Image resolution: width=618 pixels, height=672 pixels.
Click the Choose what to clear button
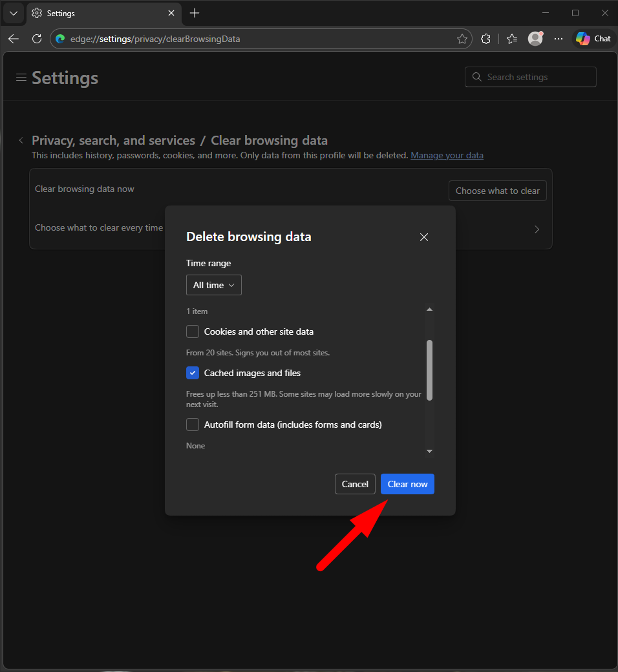(x=498, y=191)
